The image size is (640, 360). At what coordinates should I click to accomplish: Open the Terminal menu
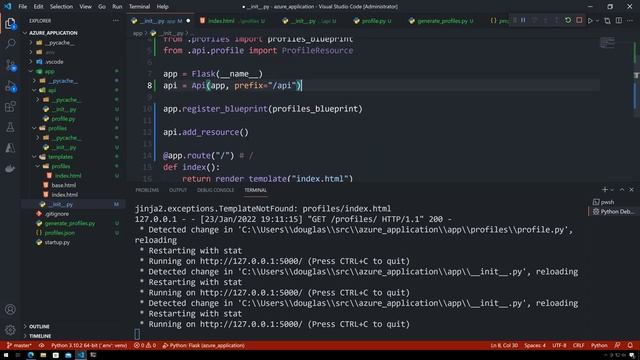140,7
